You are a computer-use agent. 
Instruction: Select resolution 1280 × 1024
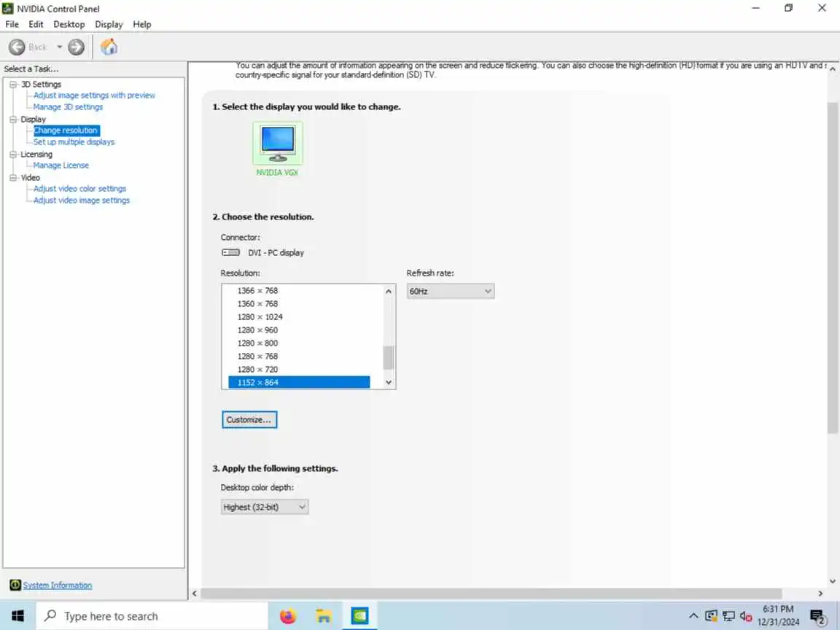point(299,317)
